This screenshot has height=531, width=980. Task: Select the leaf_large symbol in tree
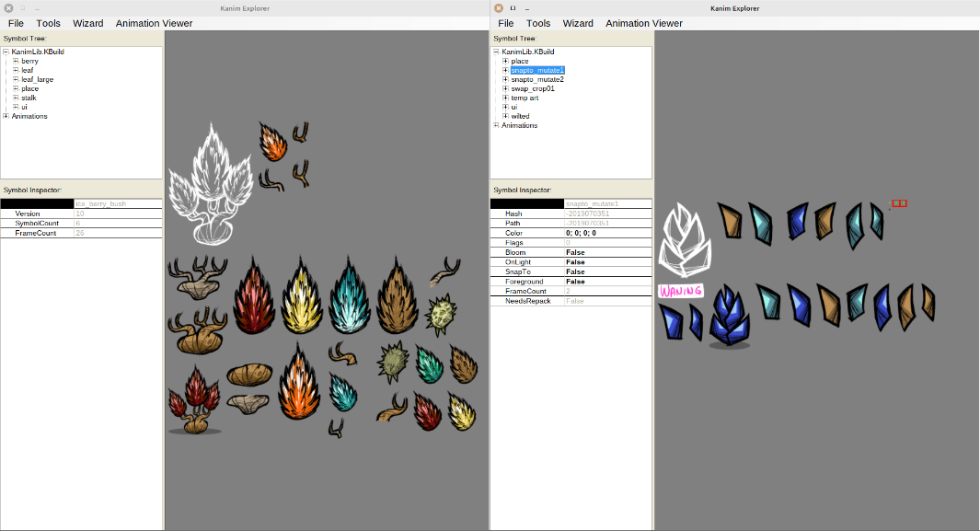(38, 79)
